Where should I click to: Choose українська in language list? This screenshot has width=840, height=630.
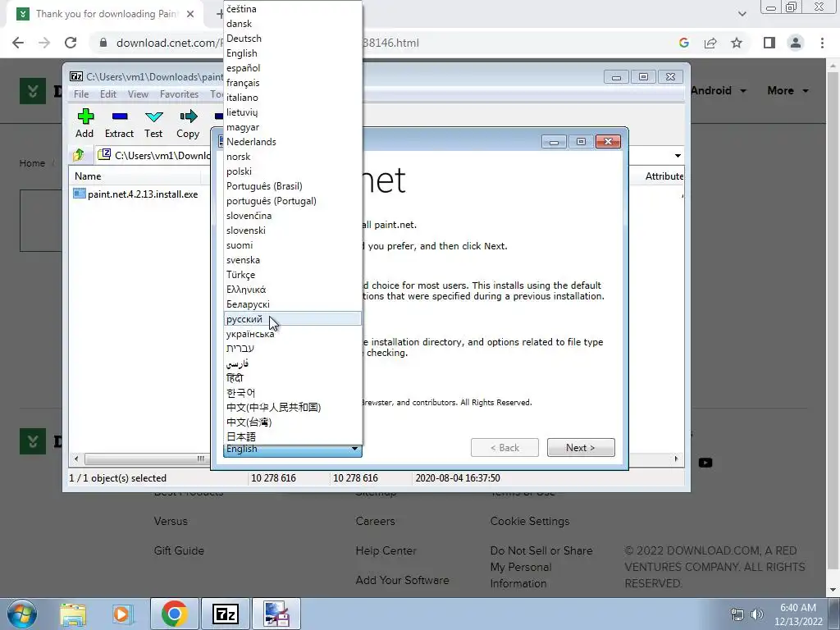pos(293,334)
